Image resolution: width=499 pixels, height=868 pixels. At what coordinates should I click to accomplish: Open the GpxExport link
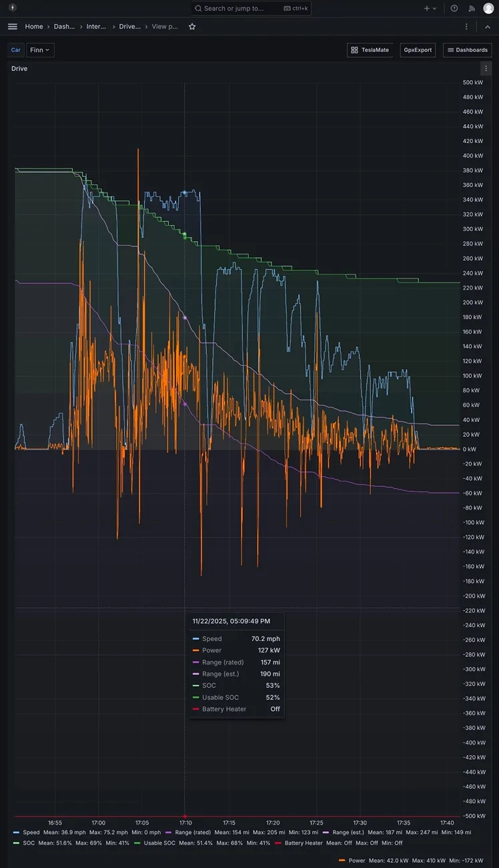418,50
